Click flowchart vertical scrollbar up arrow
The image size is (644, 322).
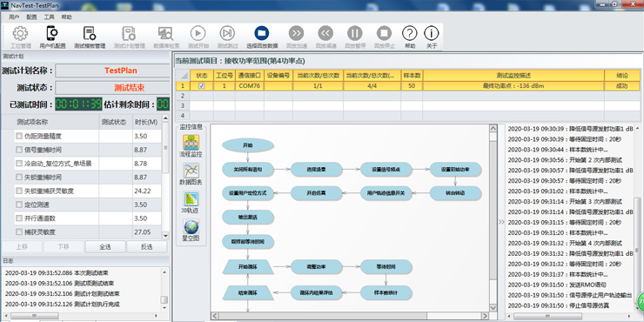493,128
